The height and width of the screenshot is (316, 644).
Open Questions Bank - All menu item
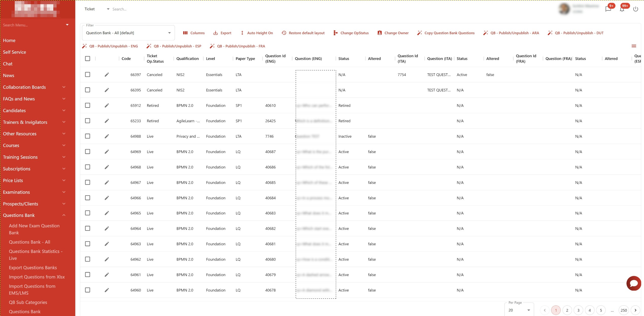click(x=29, y=242)
